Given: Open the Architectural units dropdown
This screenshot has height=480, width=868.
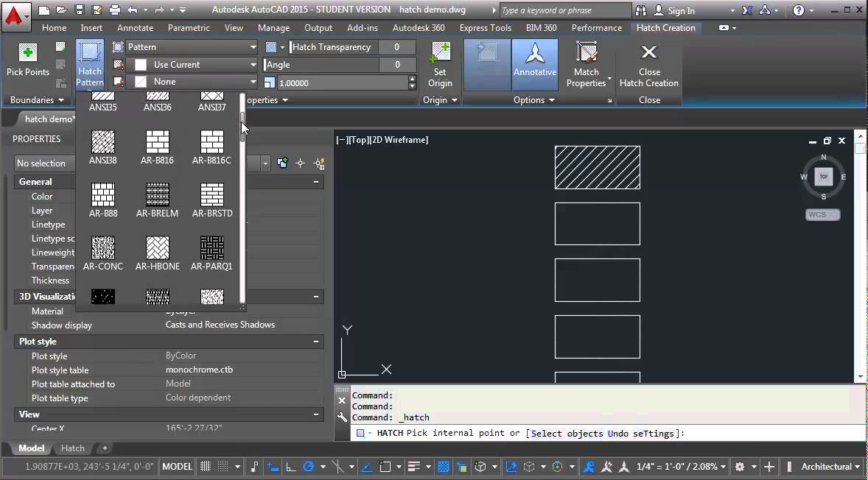Looking at the screenshot, I should (x=830, y=467).
